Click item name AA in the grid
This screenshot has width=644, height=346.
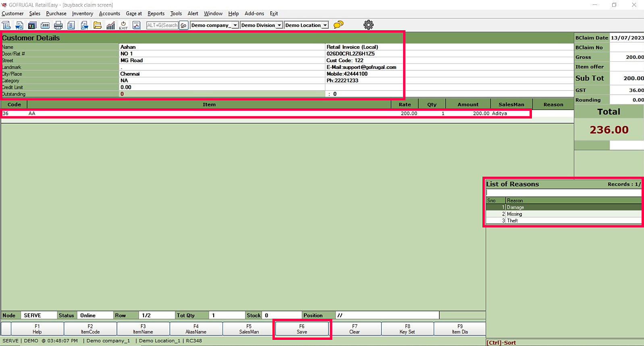(32, 114)
